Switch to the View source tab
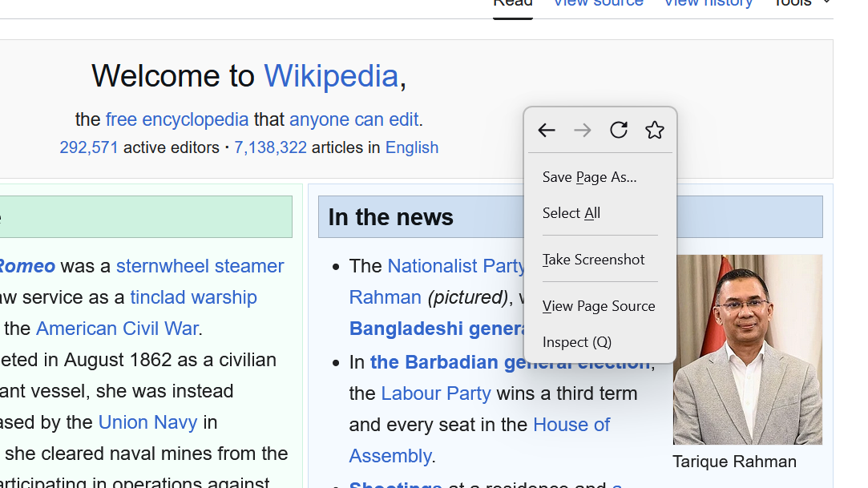 click(x=598, y=3)
